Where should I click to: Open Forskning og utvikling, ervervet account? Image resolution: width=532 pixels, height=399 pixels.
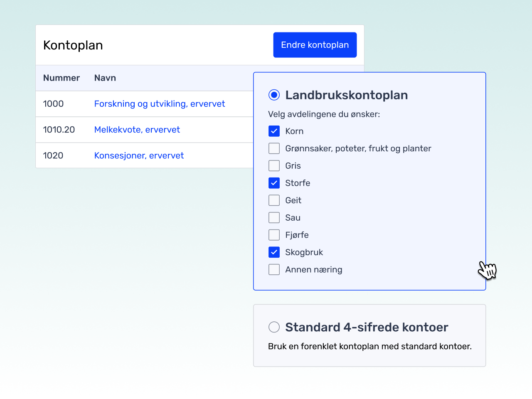(159, 104)
